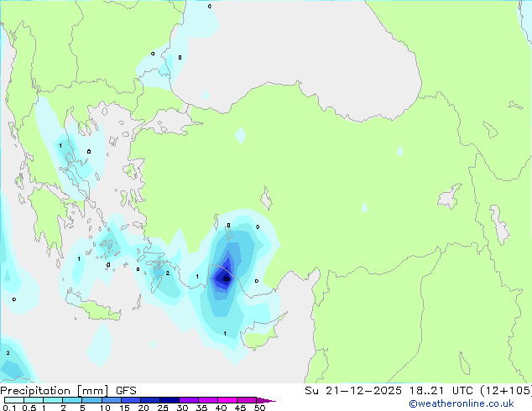This screenshot has height=411, width=532.
Task: Click the 1–2 mm legend swatch
Action: point(53,400)
